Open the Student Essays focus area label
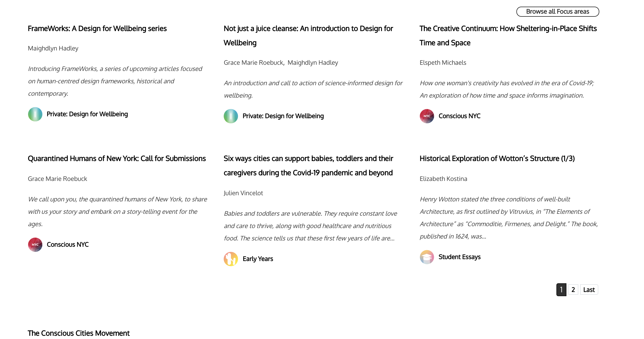Screen dimensions: 644x339 [x=459, y=257]
